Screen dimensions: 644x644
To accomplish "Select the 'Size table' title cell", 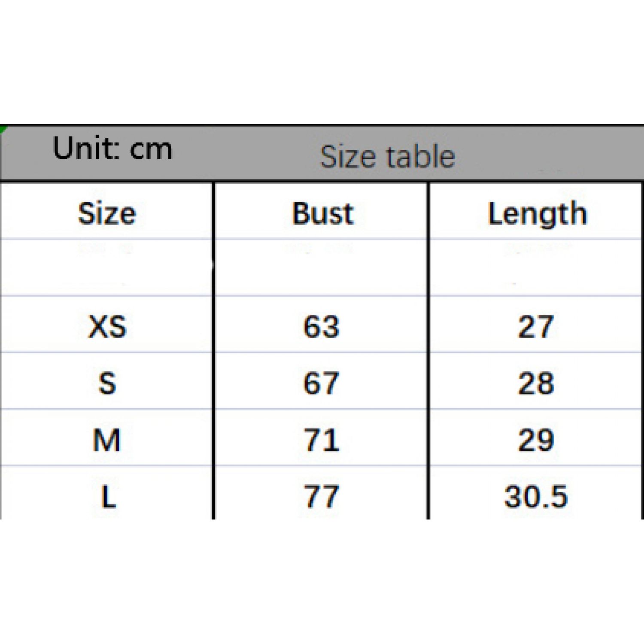I will (x=387, y=156).
